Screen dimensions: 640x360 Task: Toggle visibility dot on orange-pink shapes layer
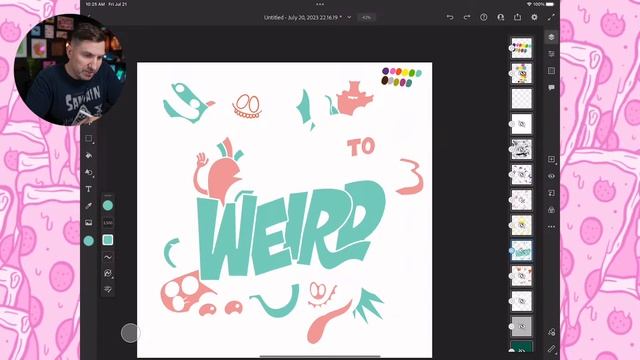click(512, 276)
